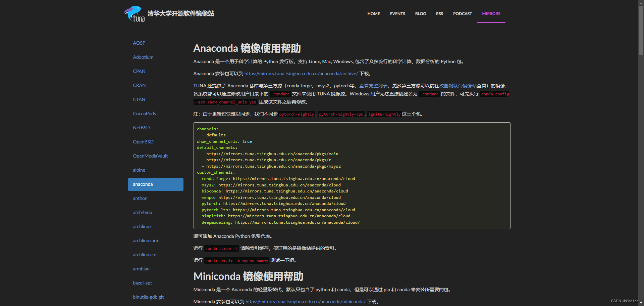Image resolution: width=644 pixels, height=306 pixels.
Task: Click the TUNA fish logo
Action: click(133, 13)
